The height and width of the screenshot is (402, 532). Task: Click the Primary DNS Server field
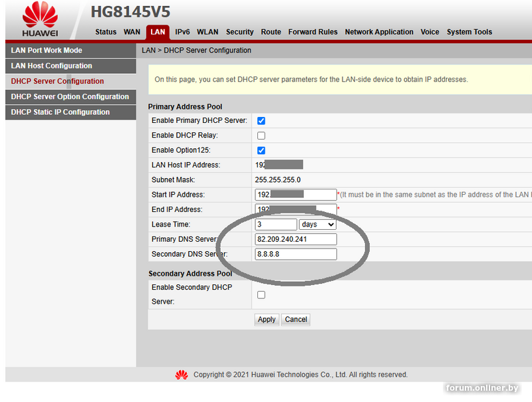pyautogui.click(x=295, y=239)
